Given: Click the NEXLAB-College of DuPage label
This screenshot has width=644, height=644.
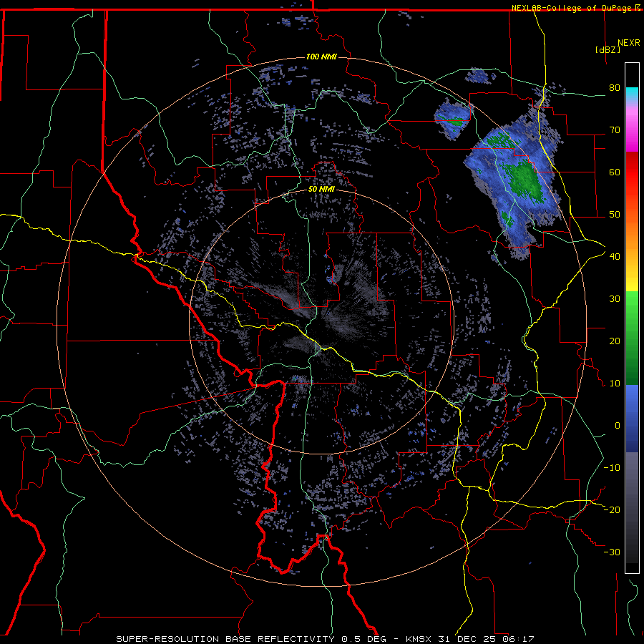Looking at the screenshot, I should pyautogui.click(x=572, y=8).
